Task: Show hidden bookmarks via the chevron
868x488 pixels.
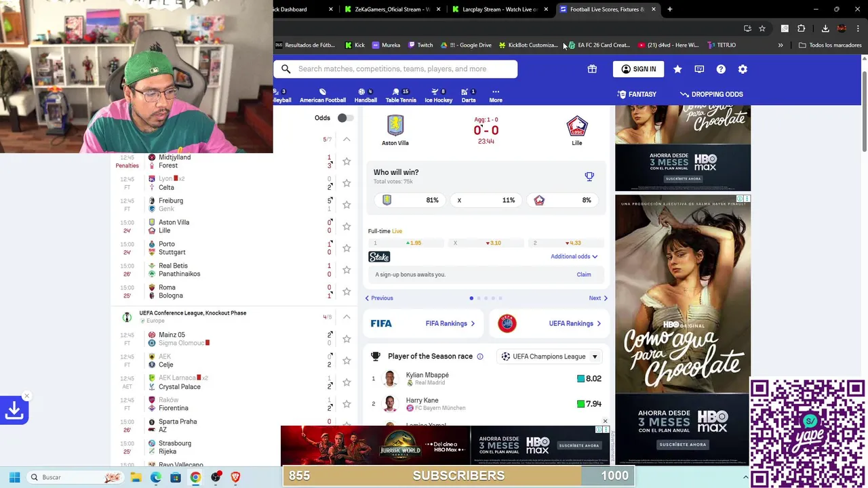Action: click(781, 45)
